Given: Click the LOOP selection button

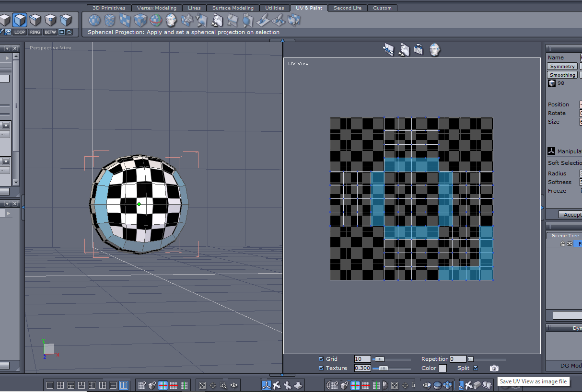Looking at the screenshot, I should click(19, 32).
